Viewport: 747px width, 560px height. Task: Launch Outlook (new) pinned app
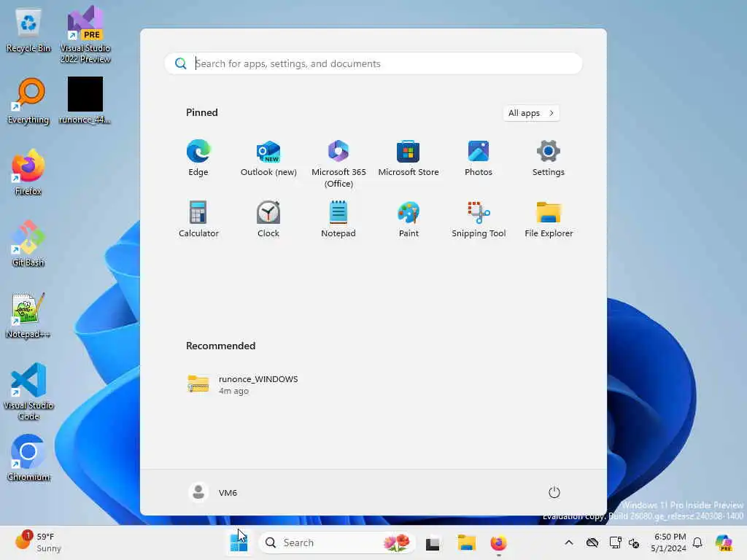pyautogui.click(x=268, y=158)
